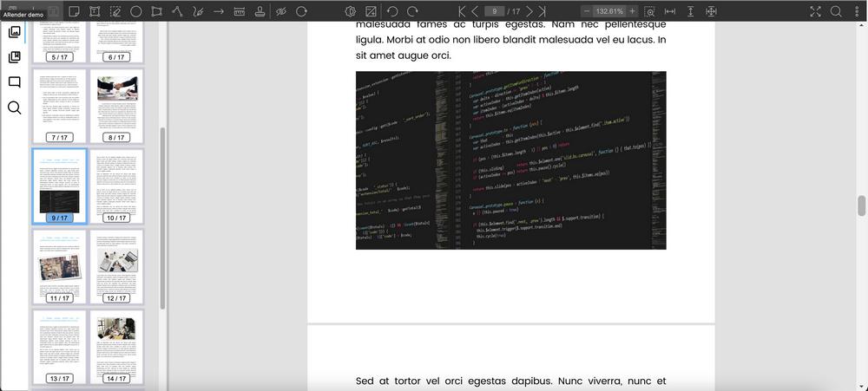Toggle fit-to-width page display
Image resolution: width=868 pixels, height=391 pixels.
[x=670, y=11]
